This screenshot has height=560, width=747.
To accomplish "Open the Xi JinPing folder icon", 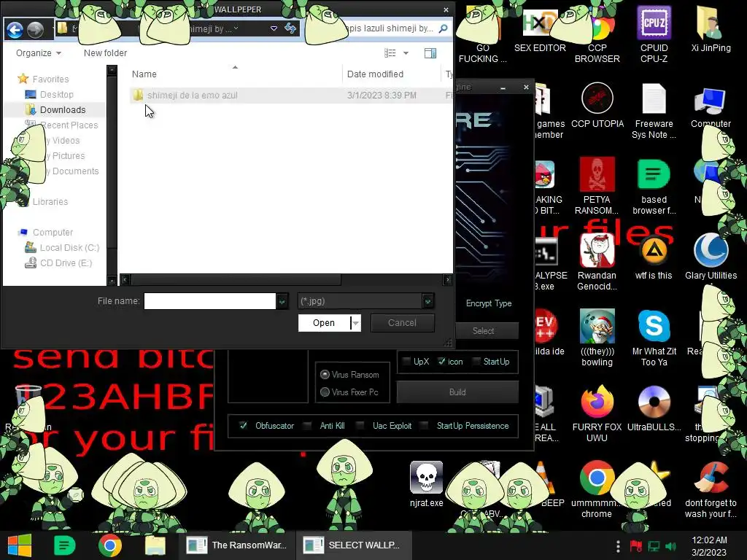I will 711,29.
